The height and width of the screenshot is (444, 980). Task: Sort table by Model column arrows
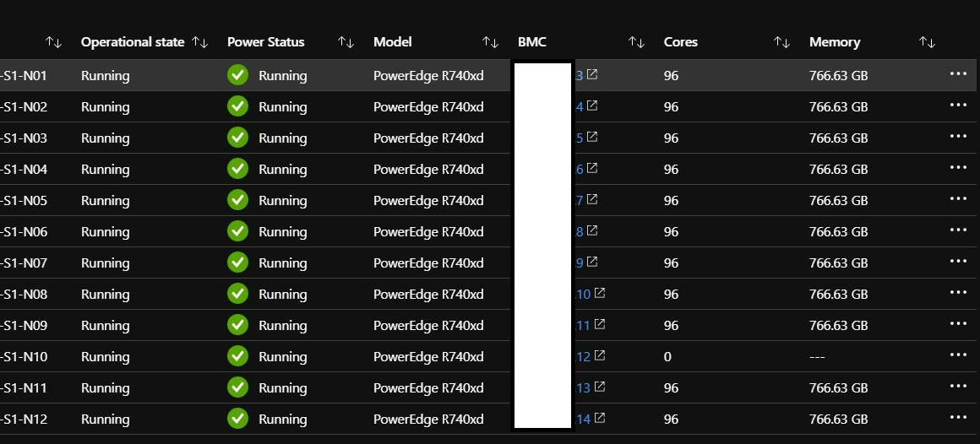click(x=490, y=42)
